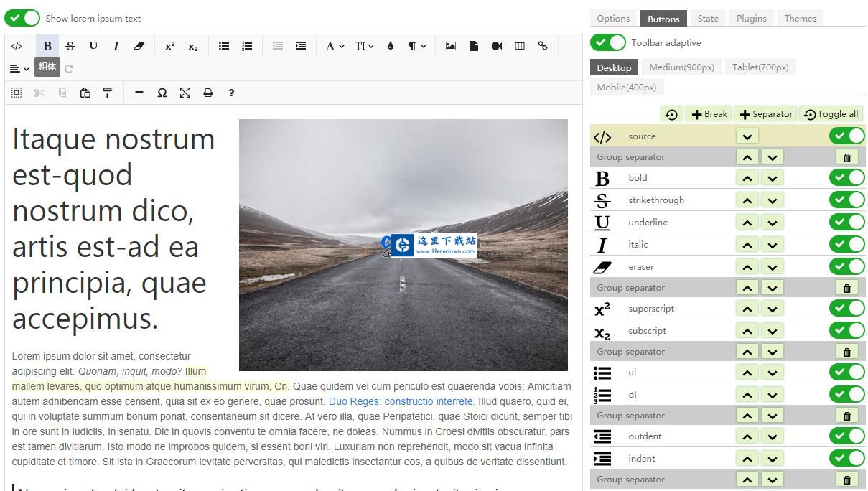This screenshot has height=491, width=868.
Task: Open the fill color droplet picker
Action: click(390, 46)
